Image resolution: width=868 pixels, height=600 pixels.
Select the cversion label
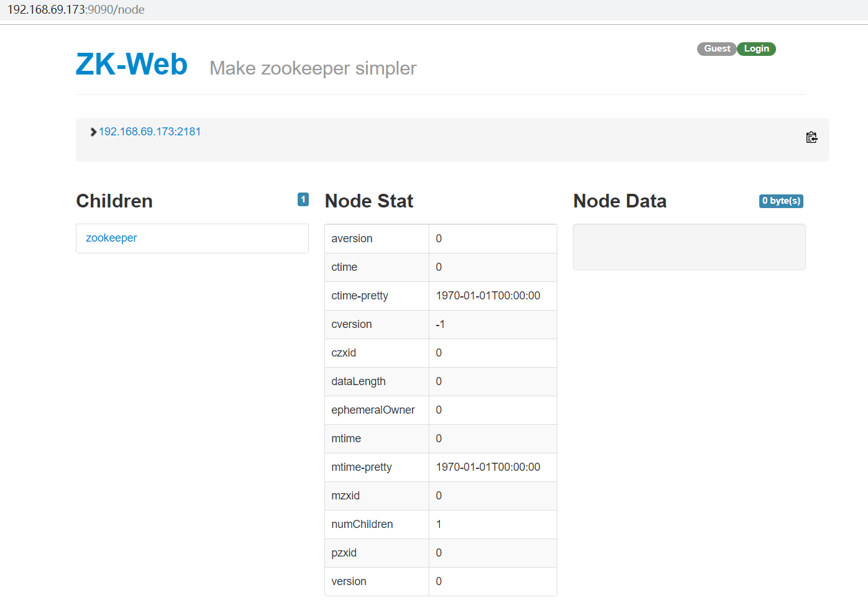[x=352, y=324]
